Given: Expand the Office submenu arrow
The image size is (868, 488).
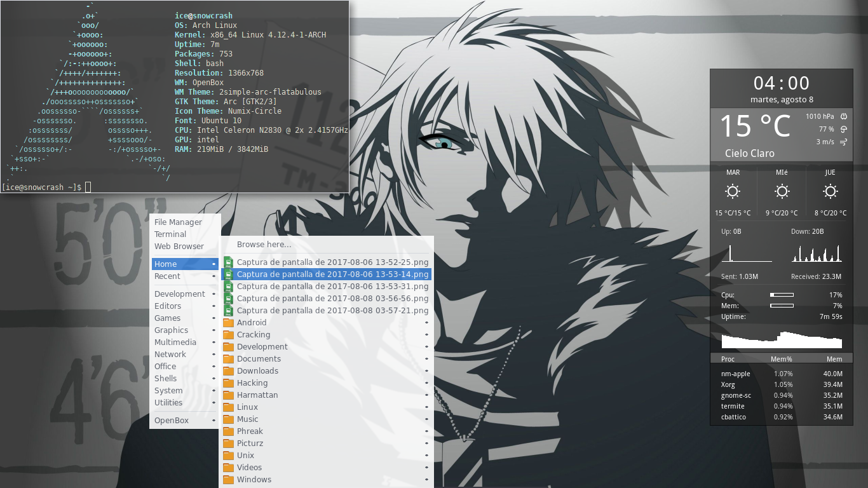Looking at the screenshot, I should point(214,366).
